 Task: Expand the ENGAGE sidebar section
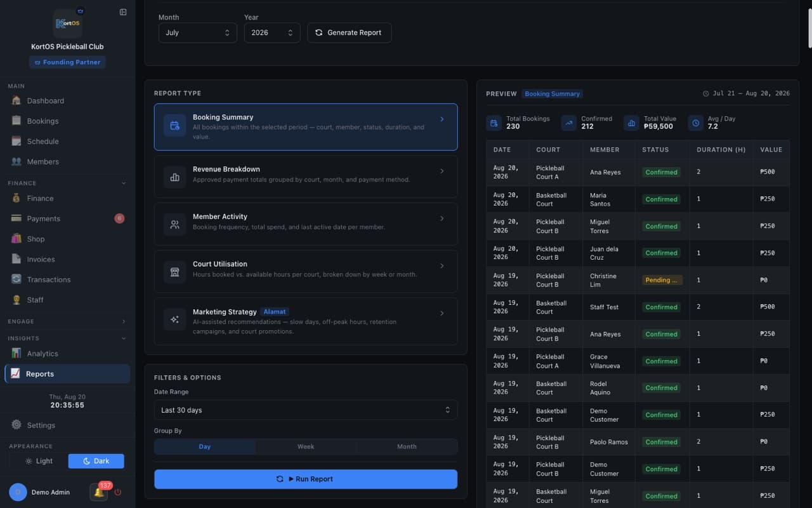(124, 321)
